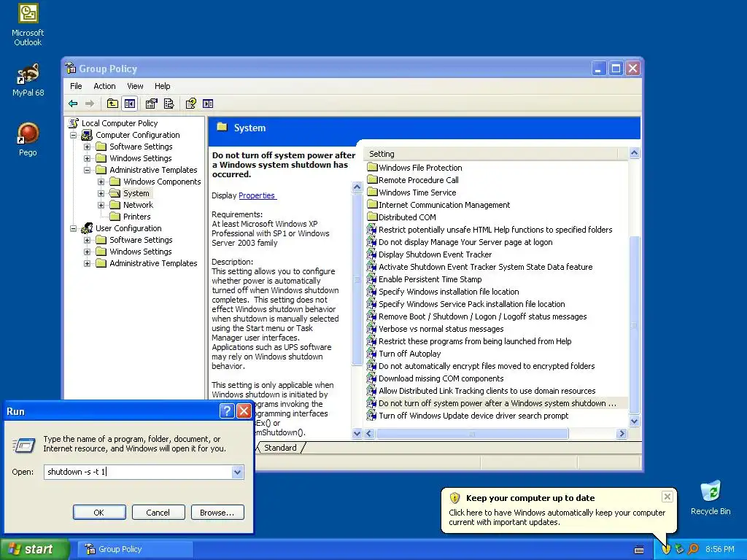Image resolution: width=747 pixels, height=560 pixels.
Task: Open the File menu
Action: coord(76,86)
